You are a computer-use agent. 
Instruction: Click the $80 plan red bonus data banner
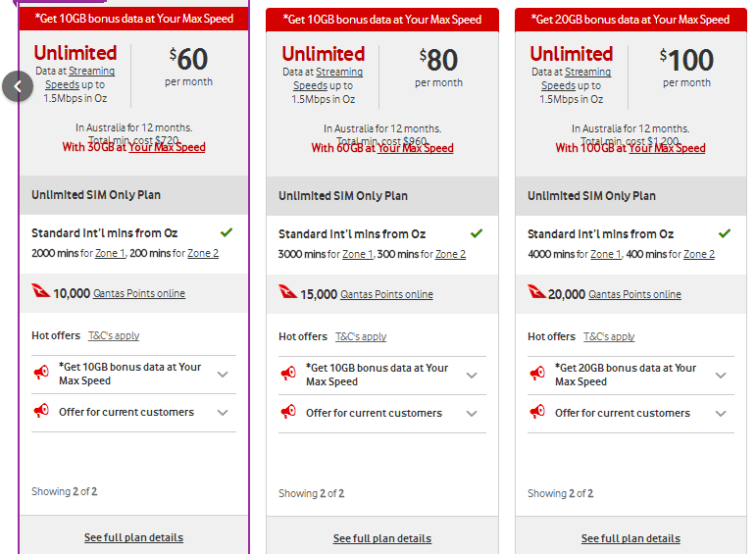click(x=382, y=20)
